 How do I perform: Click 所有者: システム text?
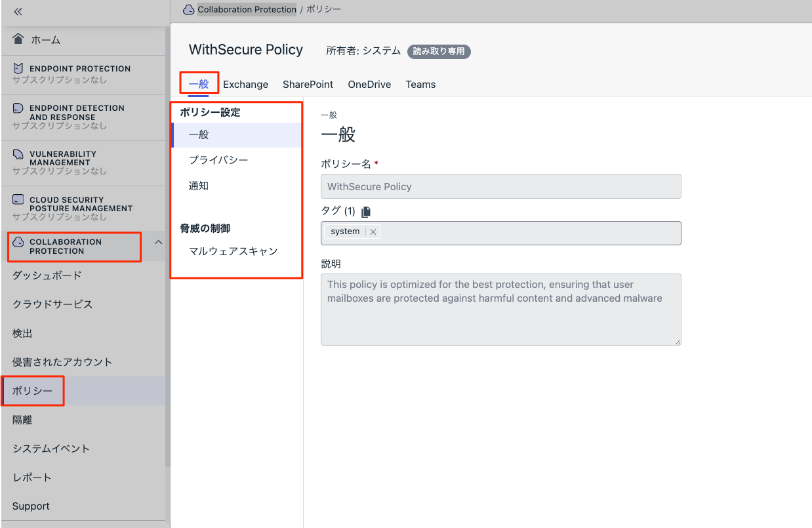coord(363,51)
